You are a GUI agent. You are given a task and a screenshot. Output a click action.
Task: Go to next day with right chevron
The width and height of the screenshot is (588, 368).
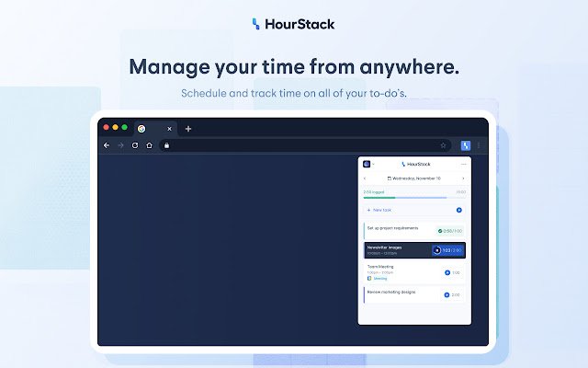463,178
